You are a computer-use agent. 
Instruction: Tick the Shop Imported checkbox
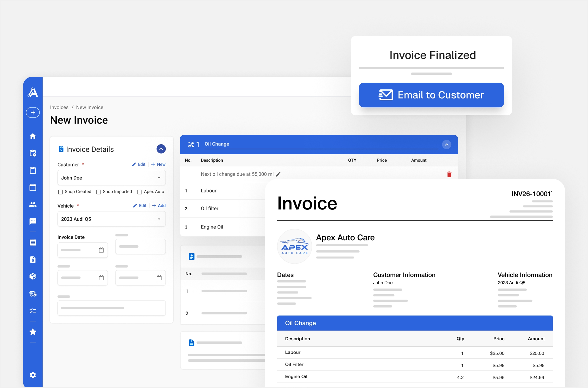pos(98,192)
